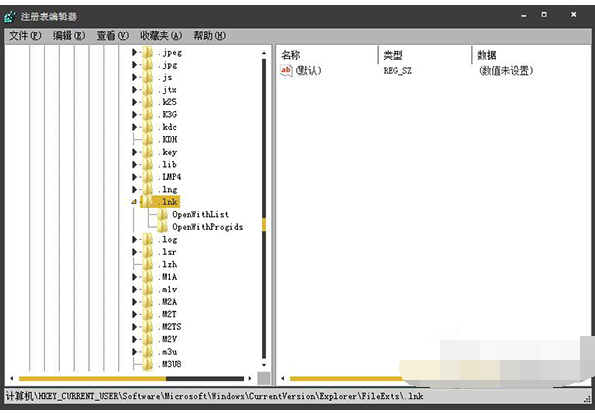
Task: Expand the .jpeg key
Action: (x=134, y=52)
